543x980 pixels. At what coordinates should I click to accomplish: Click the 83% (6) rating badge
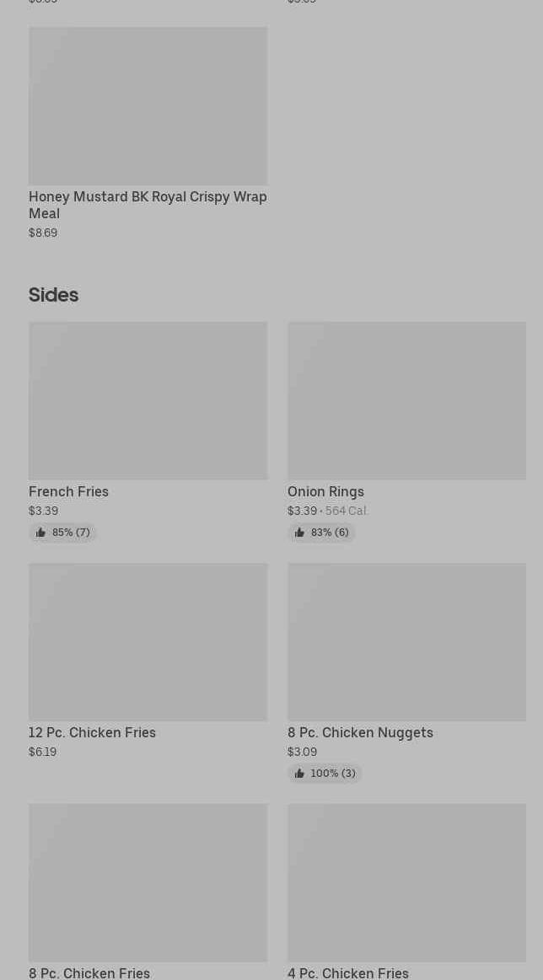point(321,533)
